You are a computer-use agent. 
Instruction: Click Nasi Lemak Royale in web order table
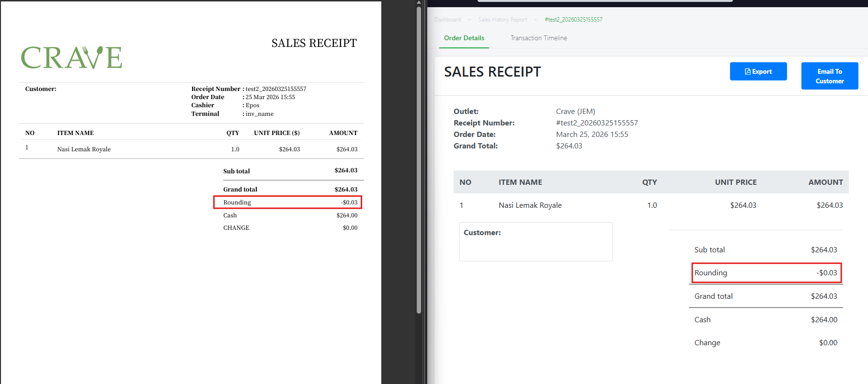pyautogui.click(x=530, y=205)
